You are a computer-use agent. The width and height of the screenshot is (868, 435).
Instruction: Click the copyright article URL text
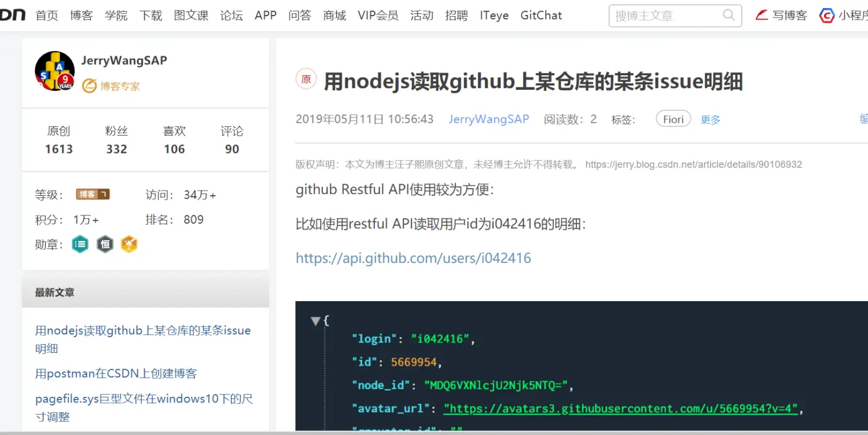click(x=693, y=165)
